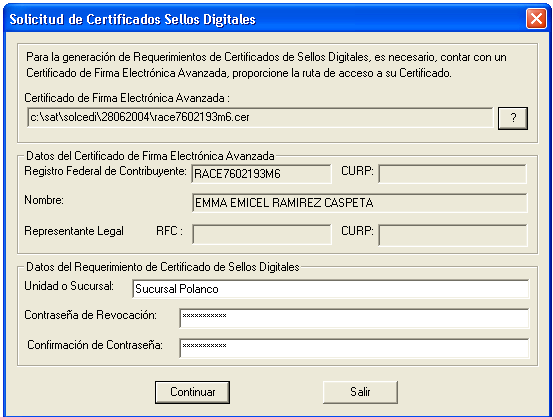Click the dialog title bar text
Screen dimensions: 553x417
point(132,19)
